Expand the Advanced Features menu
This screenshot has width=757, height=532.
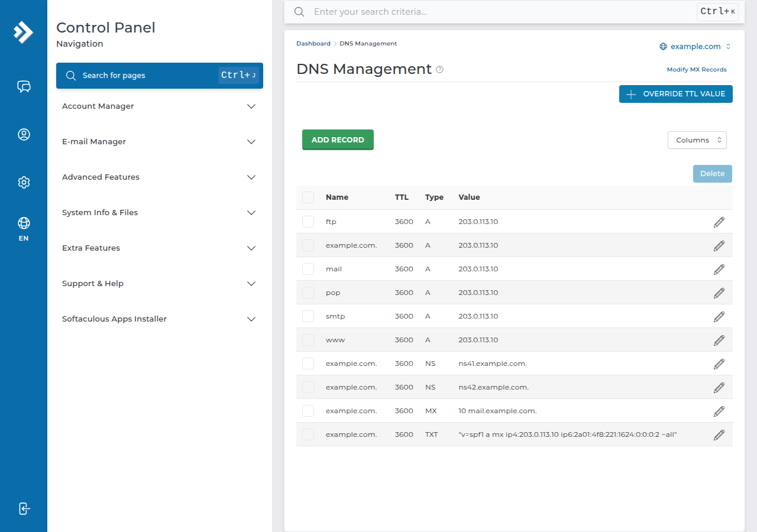click(x=160, y=177)
